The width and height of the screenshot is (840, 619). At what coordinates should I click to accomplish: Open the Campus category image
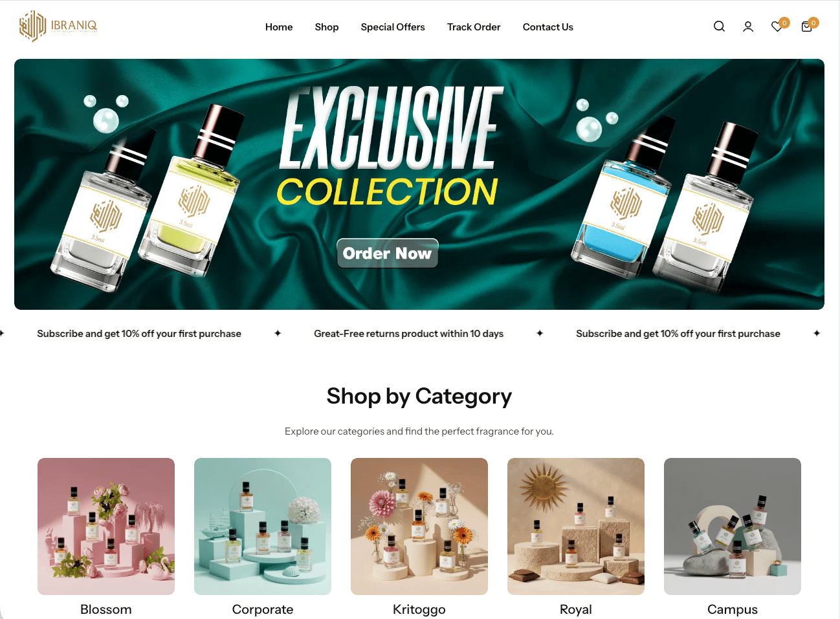[733, 527]
